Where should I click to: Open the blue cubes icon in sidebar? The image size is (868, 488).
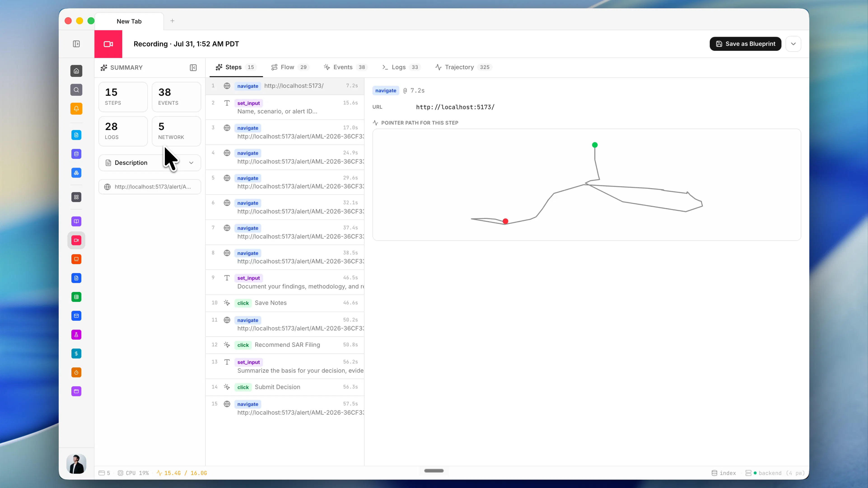[77, 173]
